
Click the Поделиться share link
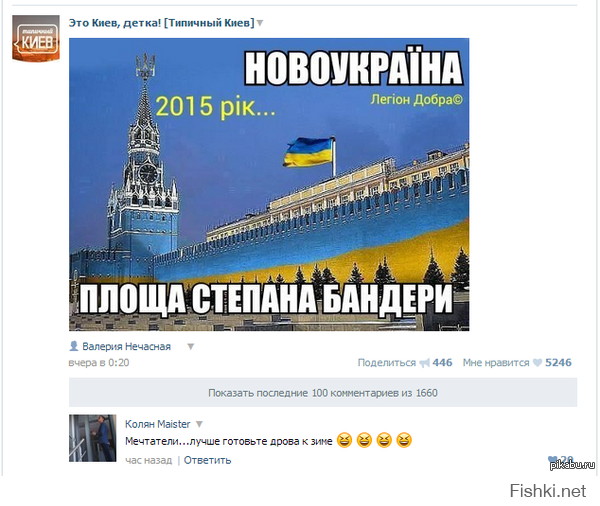(386, 362)
